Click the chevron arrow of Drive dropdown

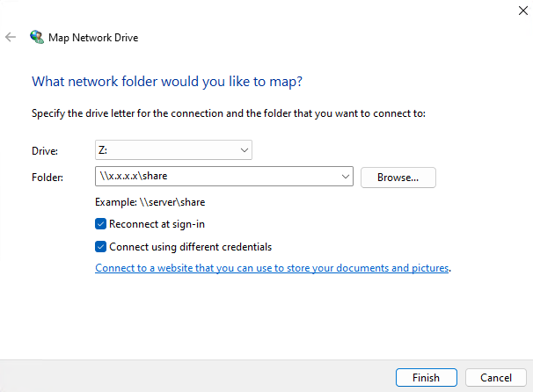245,151
